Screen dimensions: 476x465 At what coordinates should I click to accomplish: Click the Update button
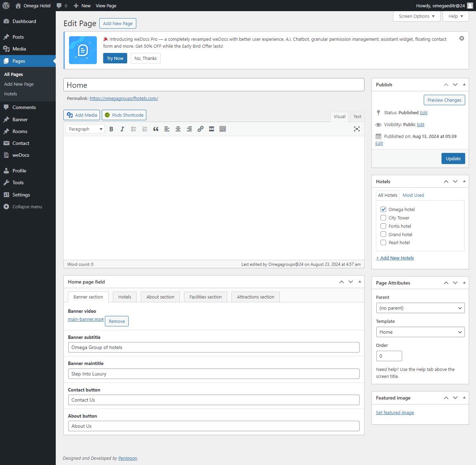coord(453,158)
